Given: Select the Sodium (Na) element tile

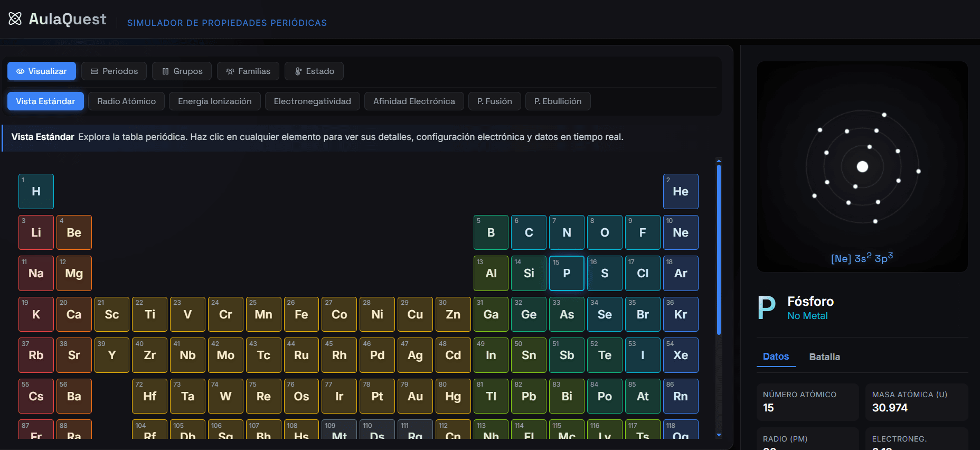Looking at the screenshot, I should coord(36,273).
